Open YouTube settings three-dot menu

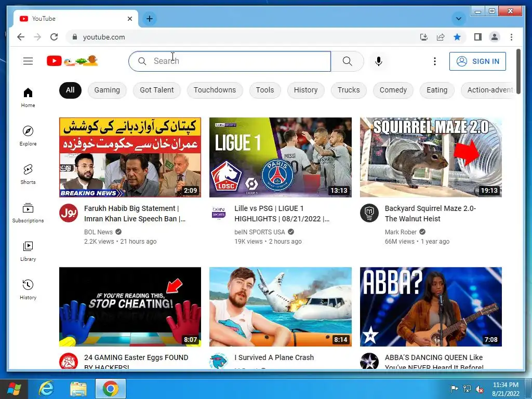(x=435, y=61)
